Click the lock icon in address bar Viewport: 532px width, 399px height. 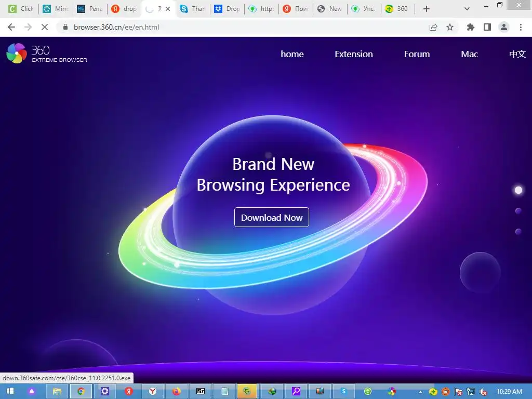(x=65, y=27)
